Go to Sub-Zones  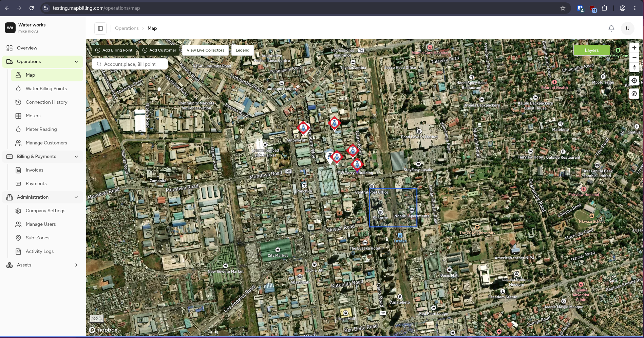click(47, 238)
